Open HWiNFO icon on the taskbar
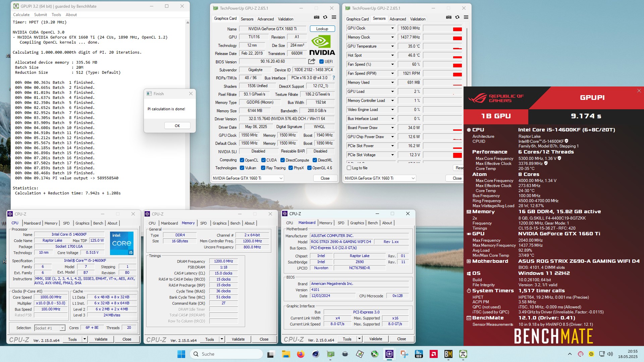 419,354
